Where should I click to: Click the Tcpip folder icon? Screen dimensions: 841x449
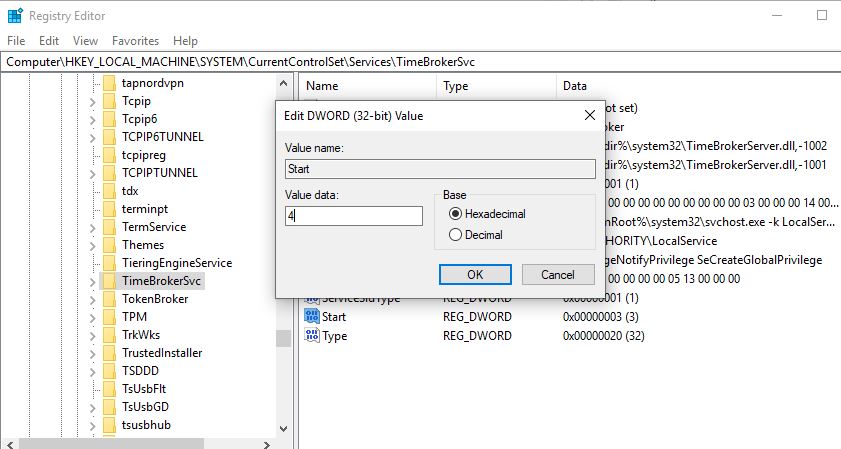click(109, 101)
